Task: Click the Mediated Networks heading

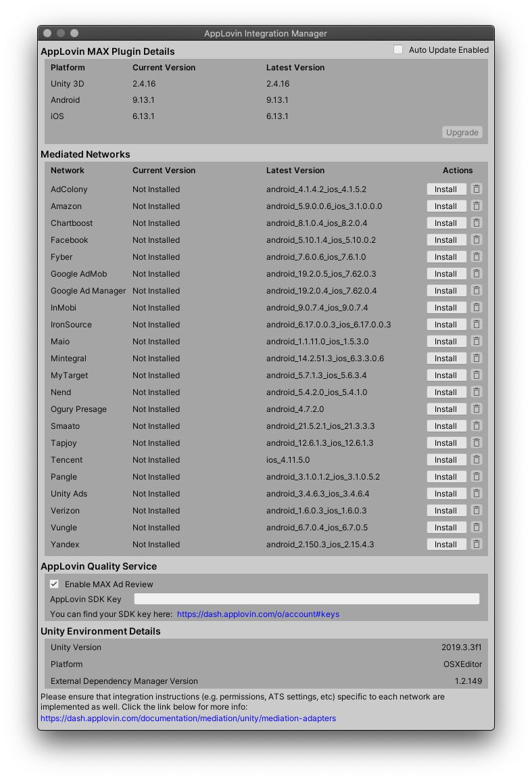Action: click(x=86, y=154)
